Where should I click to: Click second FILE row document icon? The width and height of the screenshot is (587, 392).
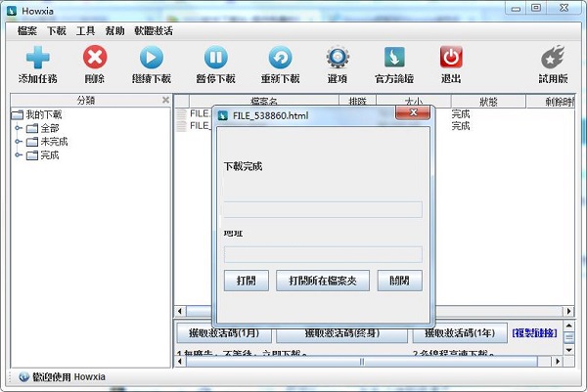tap(181, 126)
